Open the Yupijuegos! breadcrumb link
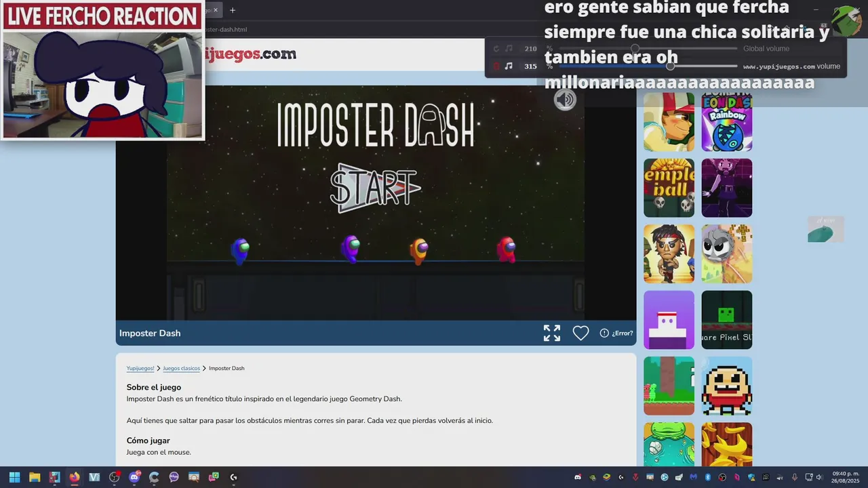 pos(140,368)
